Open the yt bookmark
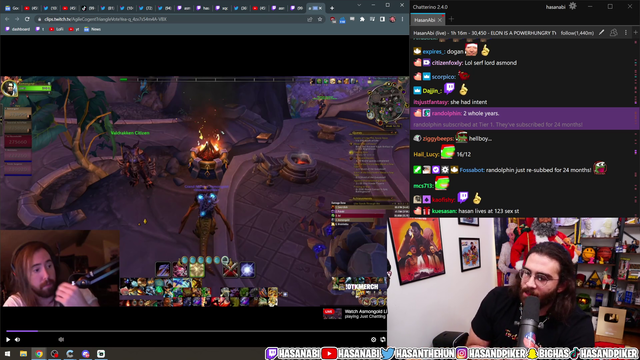Viewport: 640px width, 360px height. (74, 29)
